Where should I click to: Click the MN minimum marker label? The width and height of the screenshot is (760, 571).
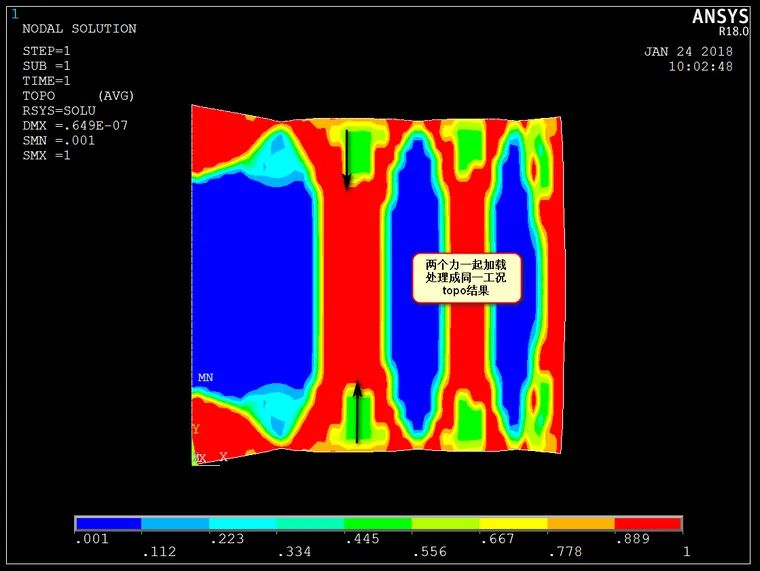click(206, 377)
